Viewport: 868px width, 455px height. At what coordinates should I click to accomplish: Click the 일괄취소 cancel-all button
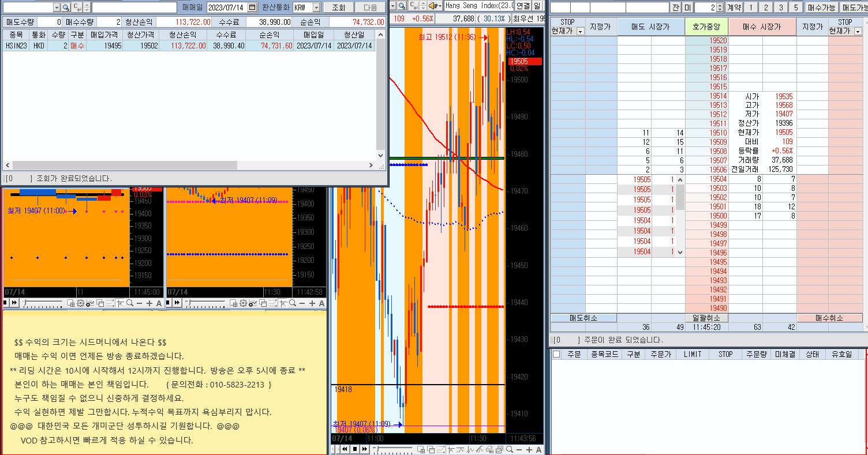[x=706, y=318]
